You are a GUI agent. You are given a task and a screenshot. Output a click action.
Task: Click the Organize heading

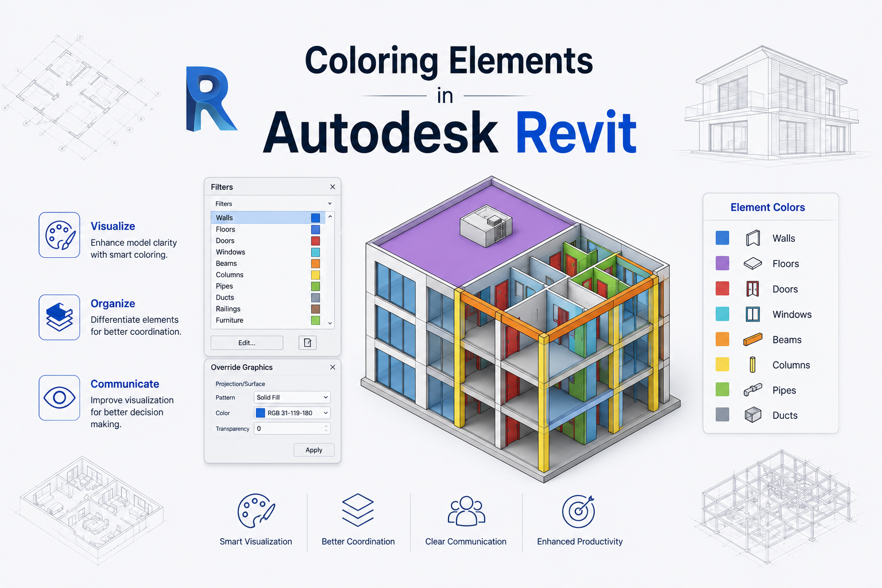(x=113, y=304)
